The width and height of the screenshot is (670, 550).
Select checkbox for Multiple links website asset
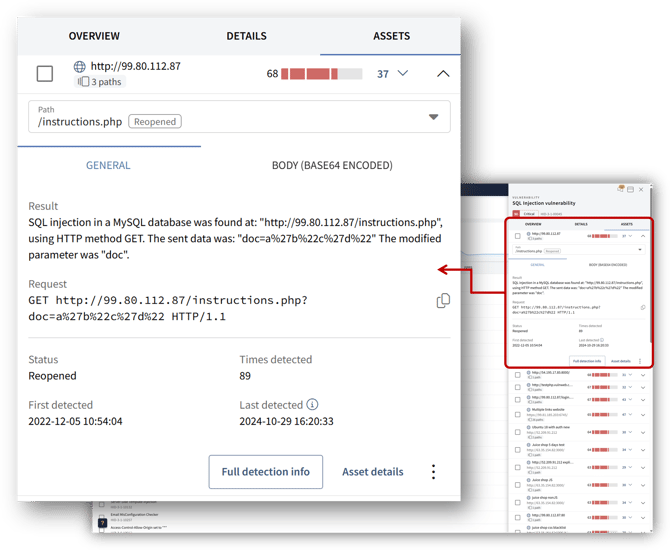tap(517, 415)
